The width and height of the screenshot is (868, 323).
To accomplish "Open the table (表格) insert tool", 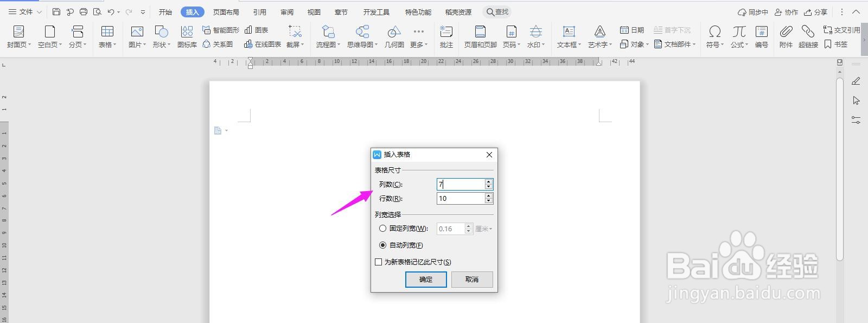I will pyautogui.click(x=107, y=36).
